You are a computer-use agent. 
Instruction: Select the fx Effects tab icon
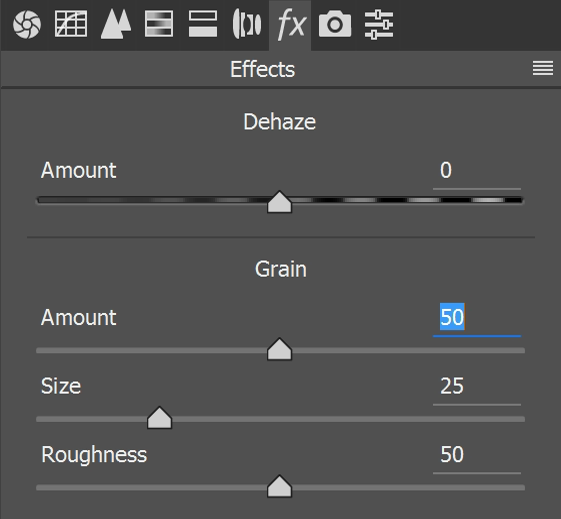pos(291,24)
